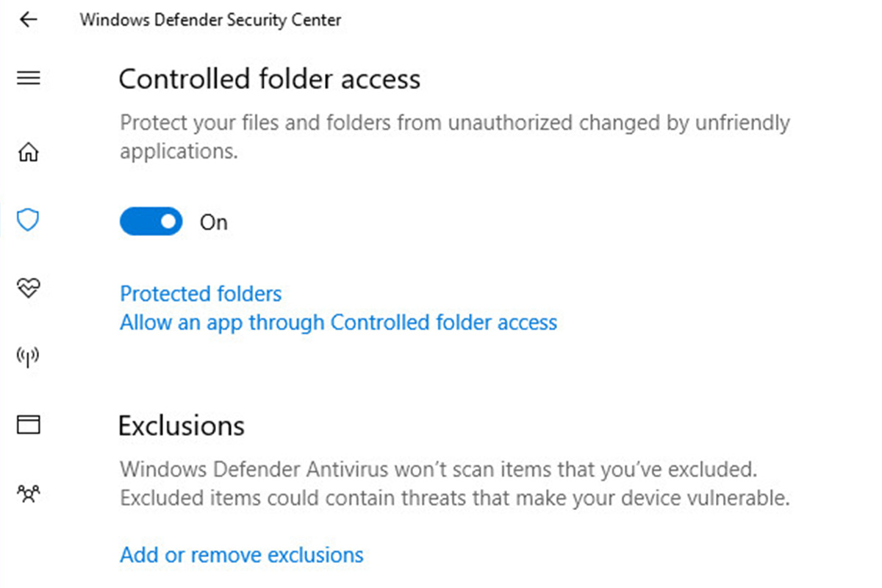Turn off the Controlled folder access switch

[151, 221]
